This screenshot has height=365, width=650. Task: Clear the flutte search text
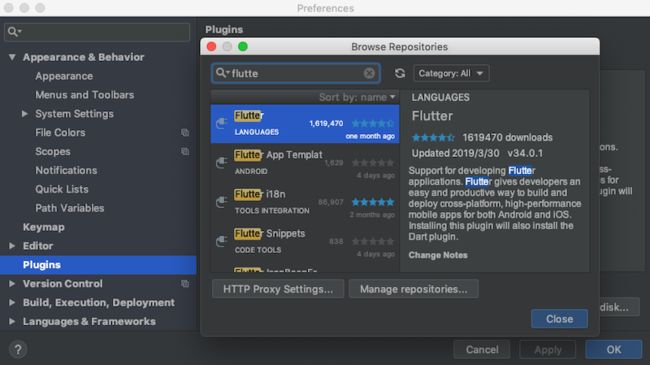tap(369, 73)
